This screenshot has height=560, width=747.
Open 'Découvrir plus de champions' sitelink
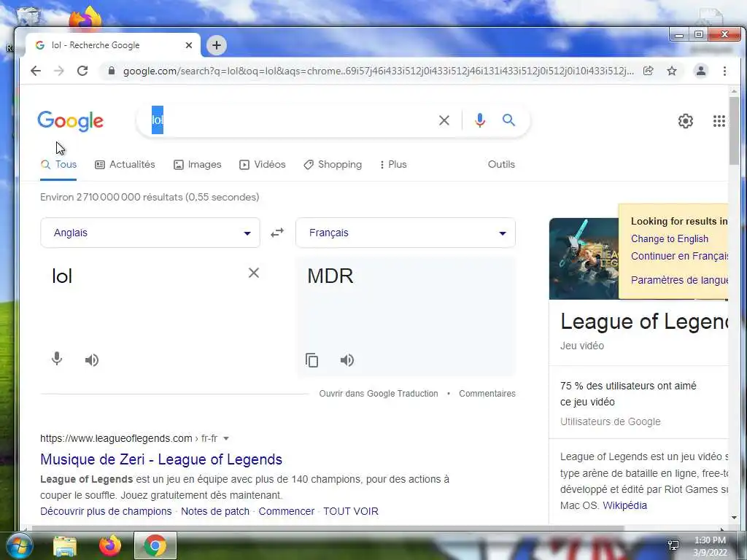coord(106,511)
